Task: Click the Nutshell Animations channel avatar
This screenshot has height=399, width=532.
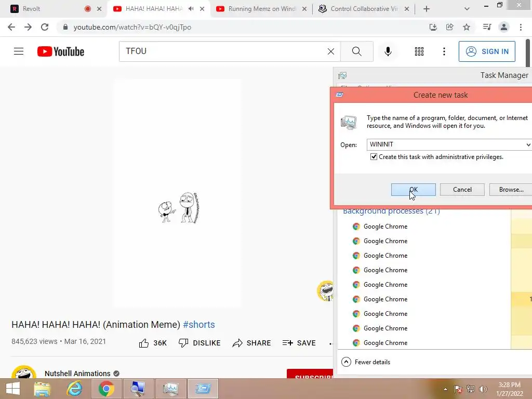Action: pos(24,372)
